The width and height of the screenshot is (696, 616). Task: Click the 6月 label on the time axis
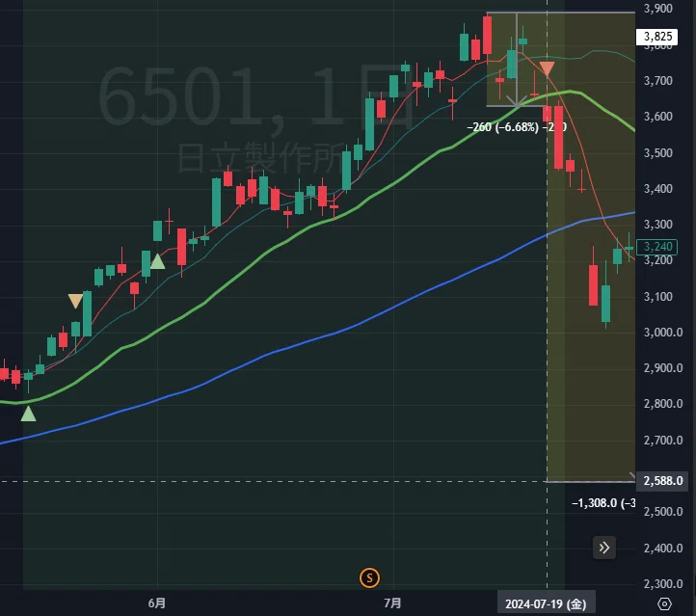point(157,603)
